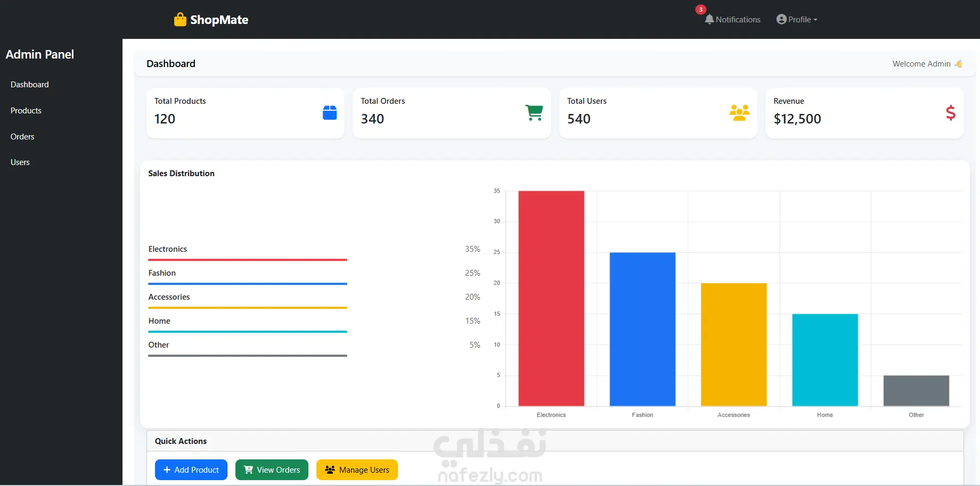Viewport: 980px width, 486px height.
Task: Click the Admin Panel heading
Action: 40,54
